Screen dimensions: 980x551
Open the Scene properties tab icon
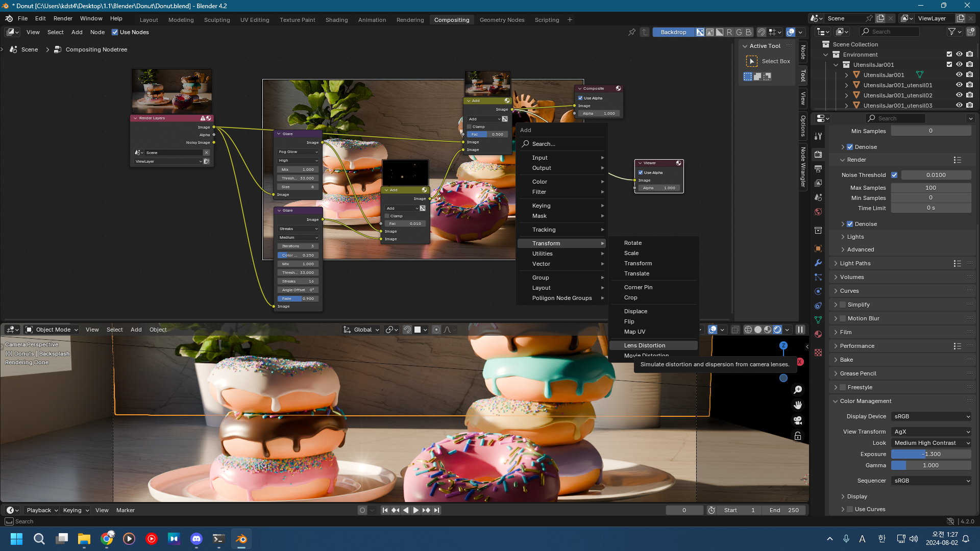coord(818,197)
